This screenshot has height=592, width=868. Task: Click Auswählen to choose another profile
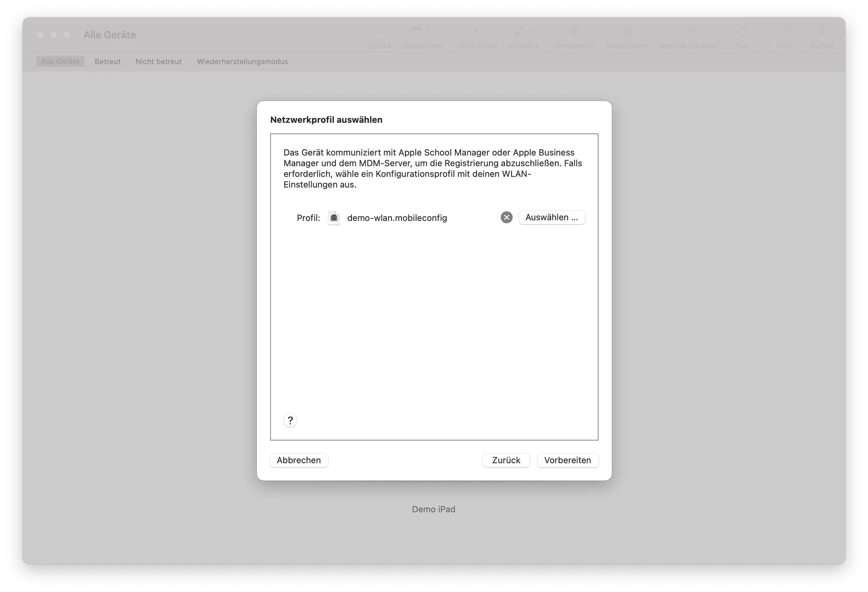(x=552, y=217)
